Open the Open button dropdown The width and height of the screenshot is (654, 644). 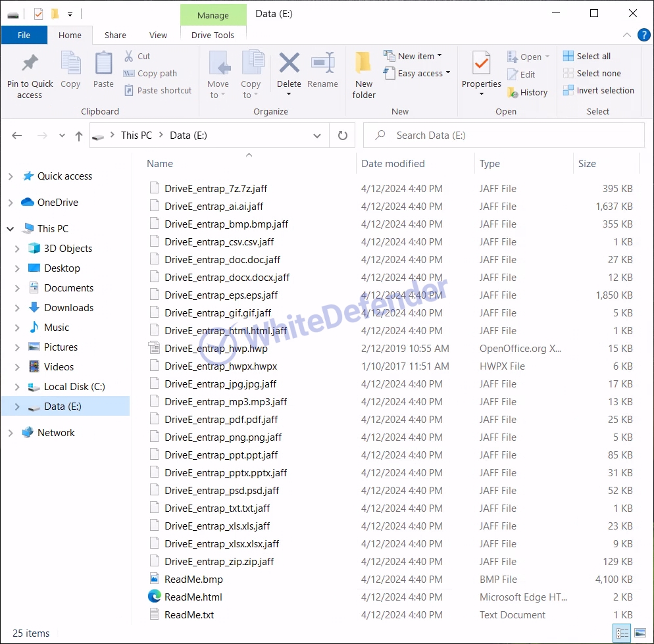tap(547, 57)
